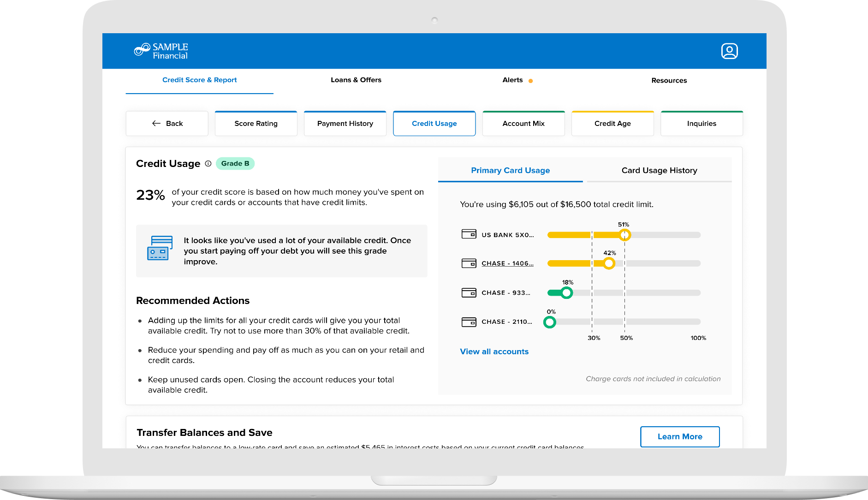Open the Resources menu item
Image resolution: width=868 pixels, height=500 pixels.
click(x=669, y=81)
